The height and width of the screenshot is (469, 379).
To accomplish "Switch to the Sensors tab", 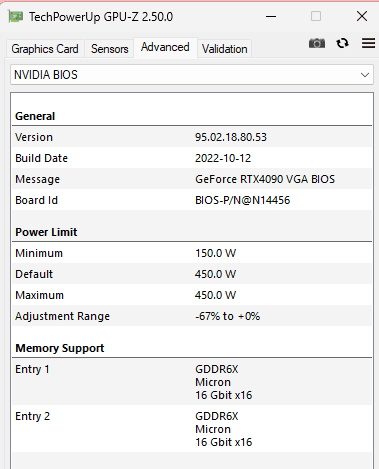I will click(109, 49).
